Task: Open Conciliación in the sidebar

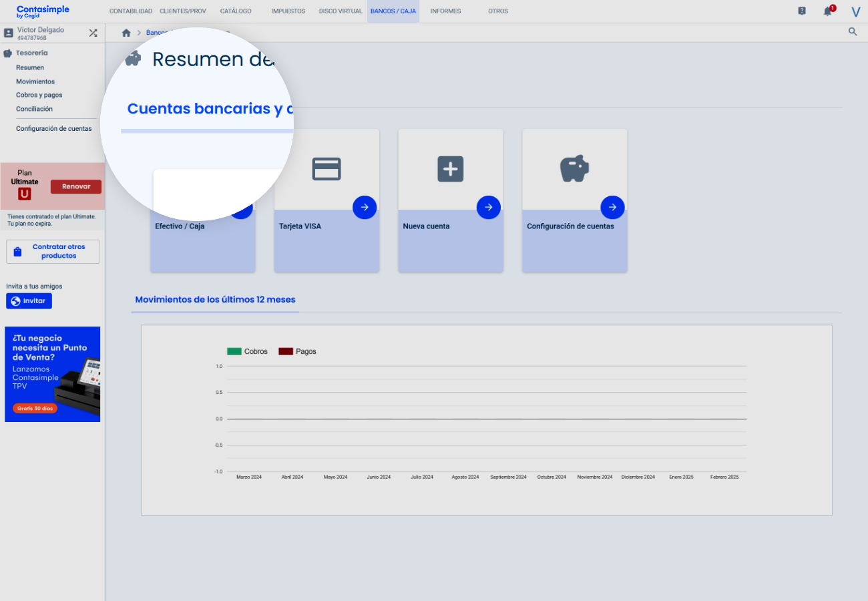Action: coord(34,109)
